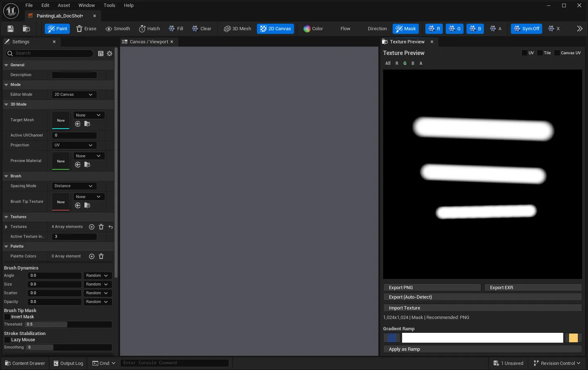Image resolution: width=588 pixels, height=370 pixels.
Task: Add a new element to Textures array
Action: [91, 227]
